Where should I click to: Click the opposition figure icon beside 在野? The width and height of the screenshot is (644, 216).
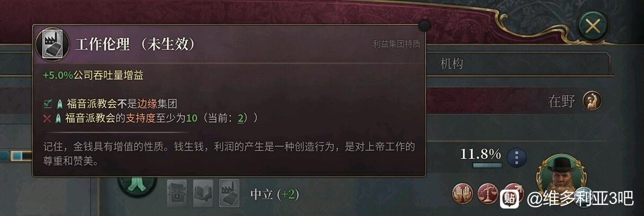coord(592,101)
